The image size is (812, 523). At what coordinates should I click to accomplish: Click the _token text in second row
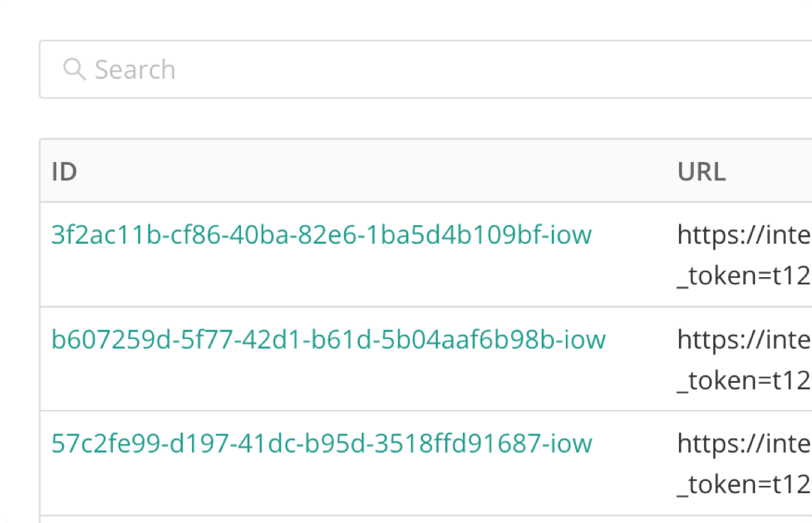coord(744,381)
